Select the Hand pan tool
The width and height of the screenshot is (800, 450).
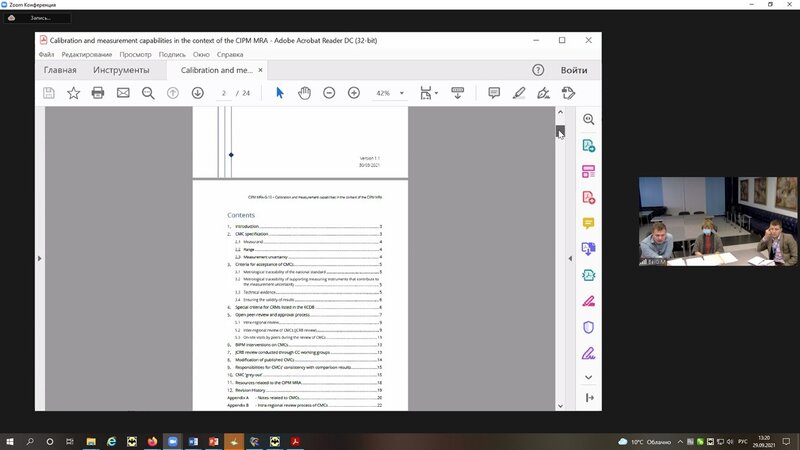304,93
